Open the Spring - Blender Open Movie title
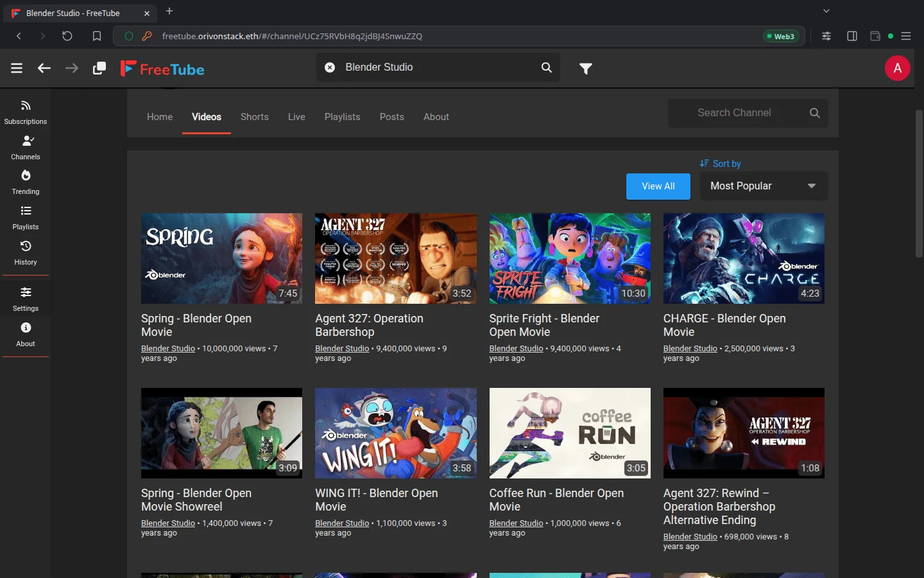Viewport: 924px width, 578px height. 196,325
